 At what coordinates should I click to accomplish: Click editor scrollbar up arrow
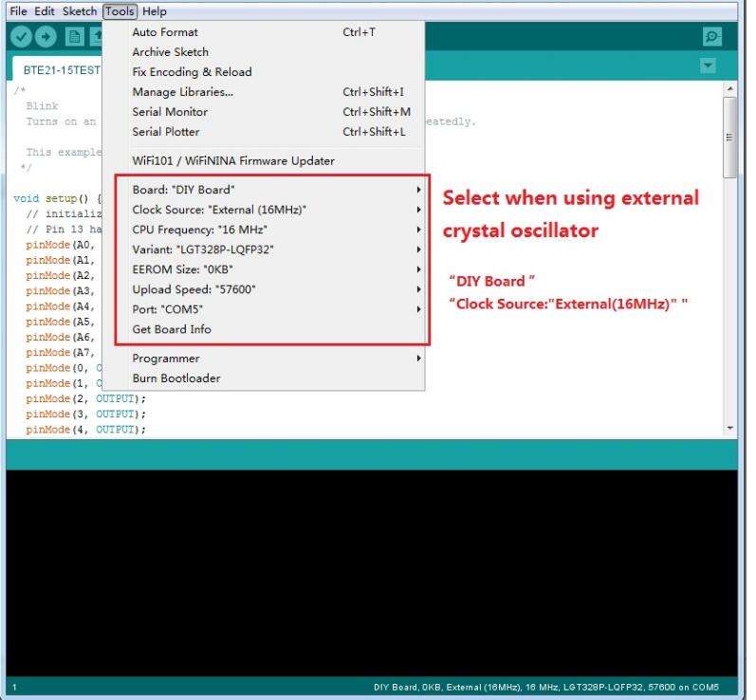(730, 89)
